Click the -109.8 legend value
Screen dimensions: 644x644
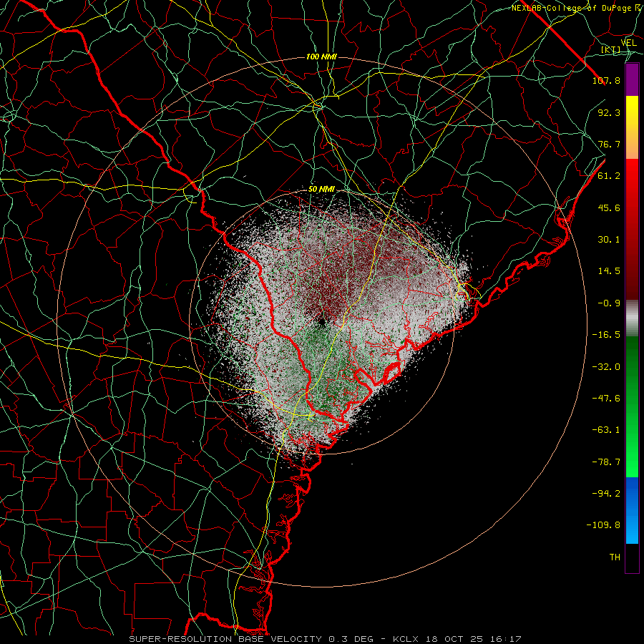603,525
